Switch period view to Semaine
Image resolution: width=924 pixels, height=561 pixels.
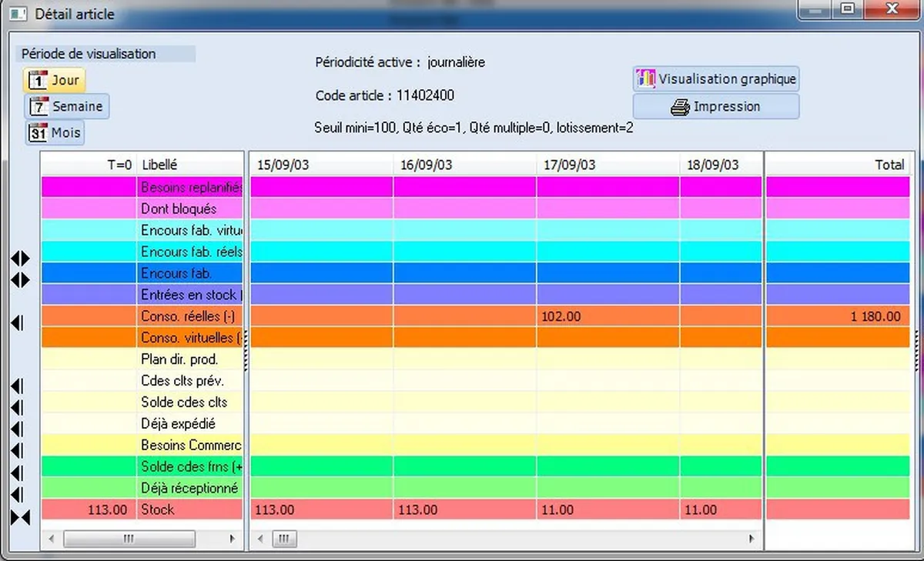click(67, 106)
